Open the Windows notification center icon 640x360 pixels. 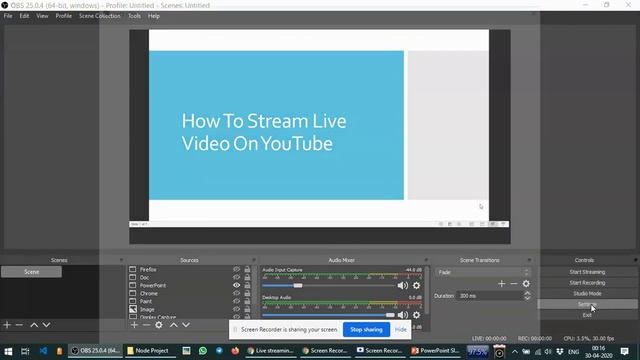[x=624, y=351]
